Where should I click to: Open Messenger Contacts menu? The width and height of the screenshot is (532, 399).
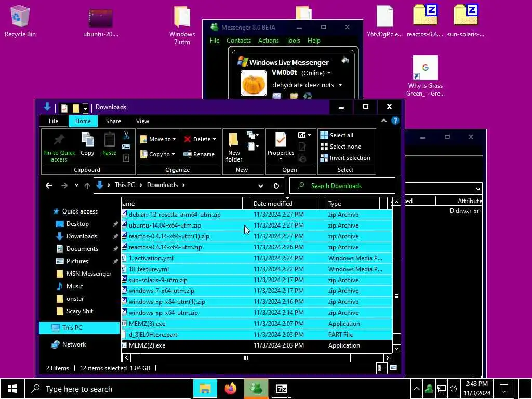click(x=238, y=41)
